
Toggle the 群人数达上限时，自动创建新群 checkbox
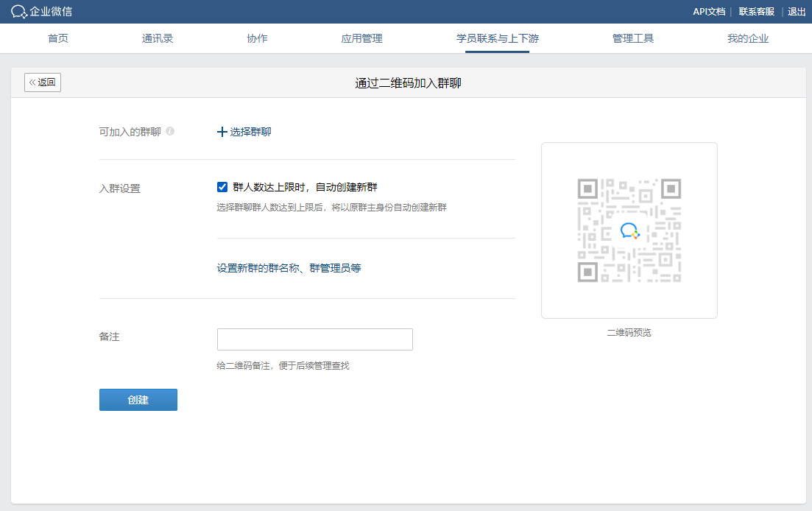pyautogui.click(x=222, y=187)
